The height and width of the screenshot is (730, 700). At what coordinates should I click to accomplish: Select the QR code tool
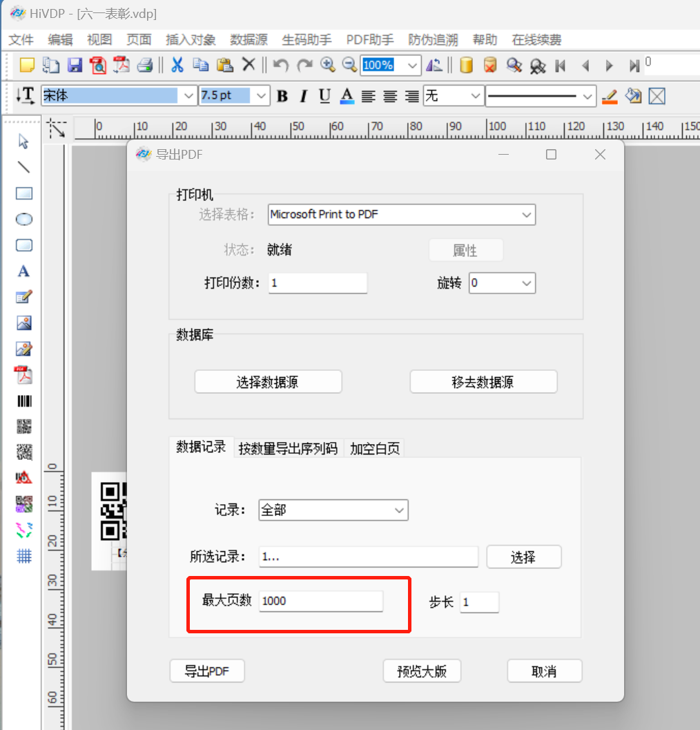[x=24, y=426]
